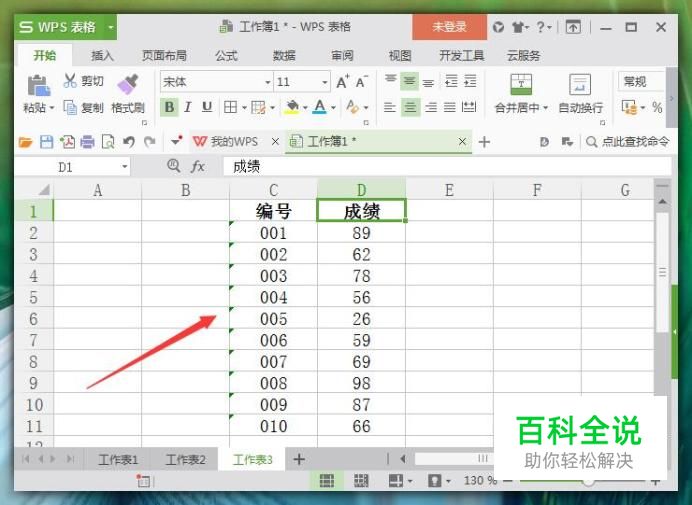Image resolution: width=692 pixels, height=505 pixels.
Task: Switch to 工作表2 sheet tab
Action: coord(185,460)
